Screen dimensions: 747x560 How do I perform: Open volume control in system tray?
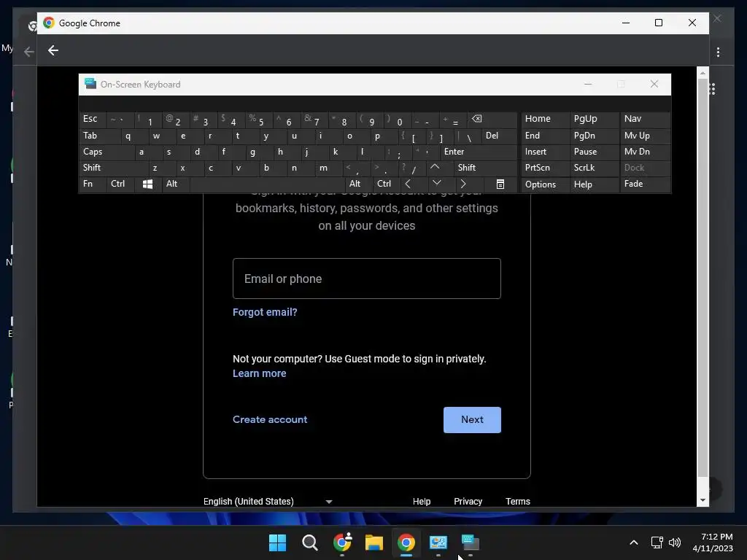[x=675, y=542]
